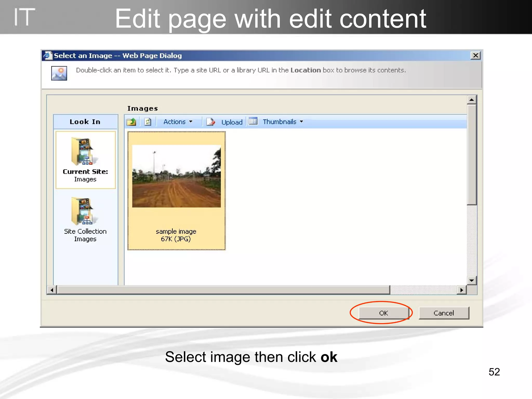Click the vertical scrollbar thumb
532x399 pixels.
point(471,155)
